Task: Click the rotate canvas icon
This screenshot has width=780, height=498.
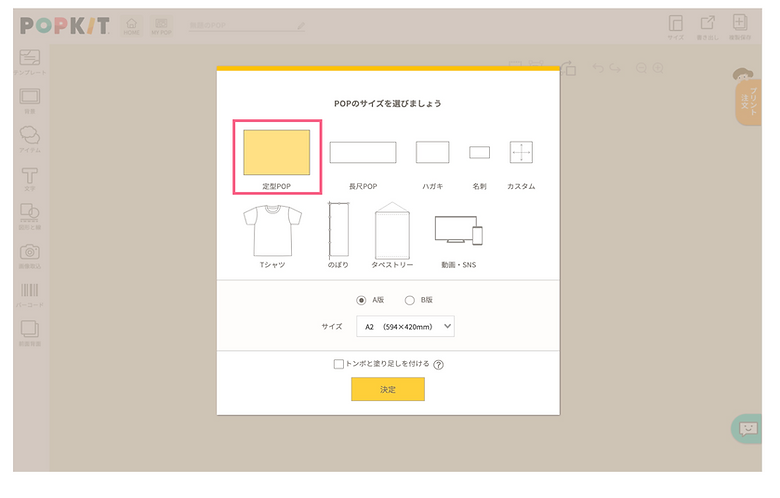Action: pyautogui.click(x=569, y=68)
